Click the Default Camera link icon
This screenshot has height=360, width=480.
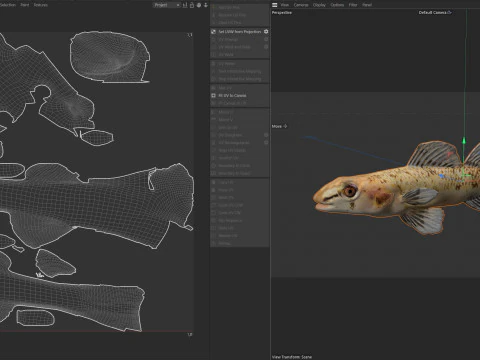click(449, 13)
